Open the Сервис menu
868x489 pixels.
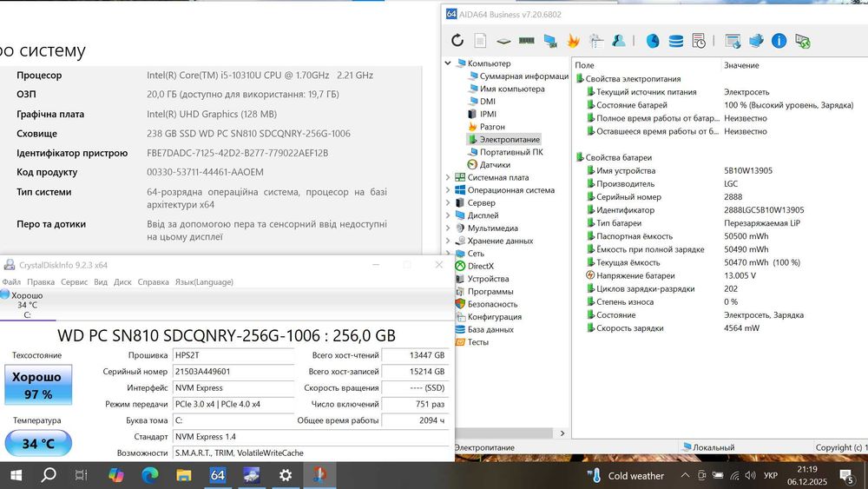(x=74, y=282)
